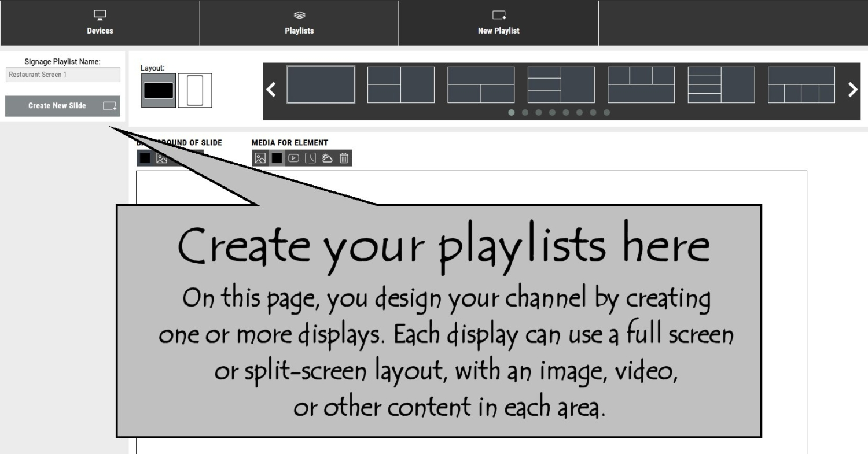Show previous layout templates with left arrow
The image size is (868, 454).
[x=271, y=90]
